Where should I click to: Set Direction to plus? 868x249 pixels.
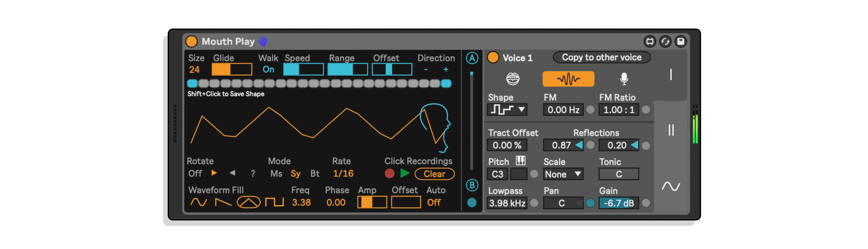[x=446, y=69]
